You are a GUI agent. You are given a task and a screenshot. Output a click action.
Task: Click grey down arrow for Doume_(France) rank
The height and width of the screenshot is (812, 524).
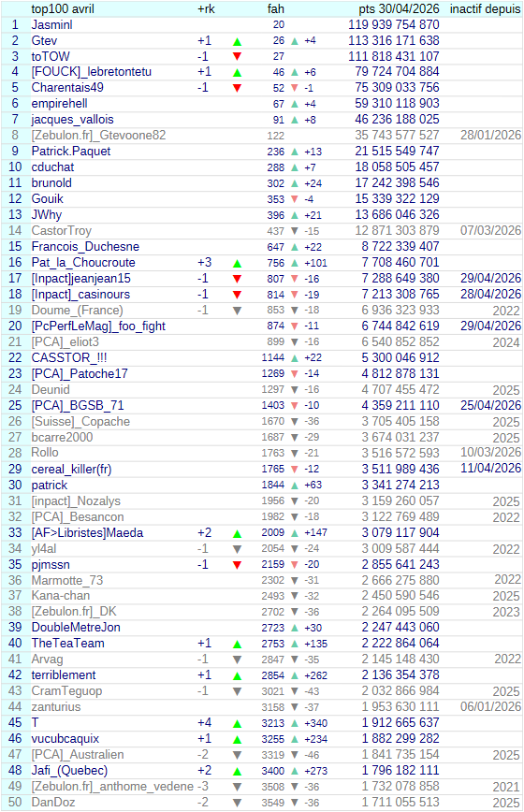coord(237,311)
